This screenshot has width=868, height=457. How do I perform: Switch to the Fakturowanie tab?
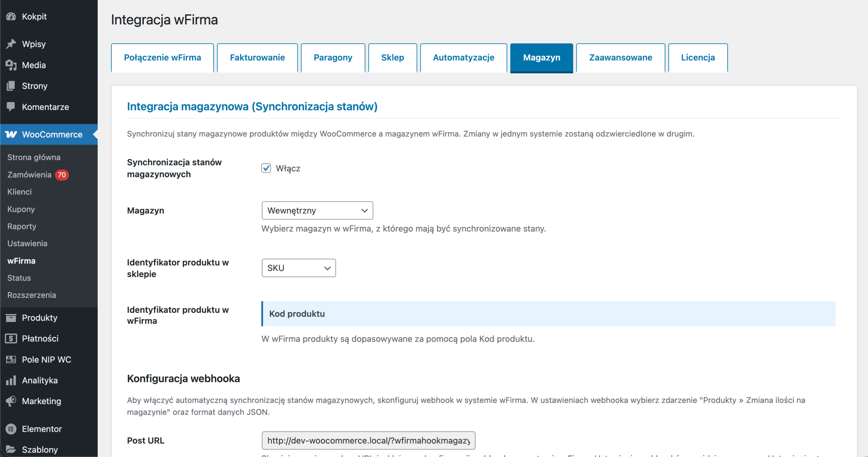(257, 57)
